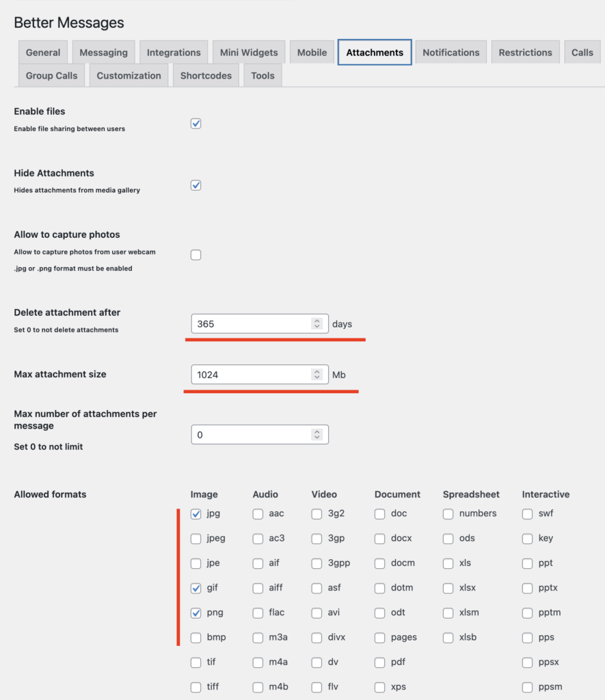The height and width of the screenshot is (700, 605).
Task: Click the stepper on Delete attachment after field
Action: tap(317, 324)
